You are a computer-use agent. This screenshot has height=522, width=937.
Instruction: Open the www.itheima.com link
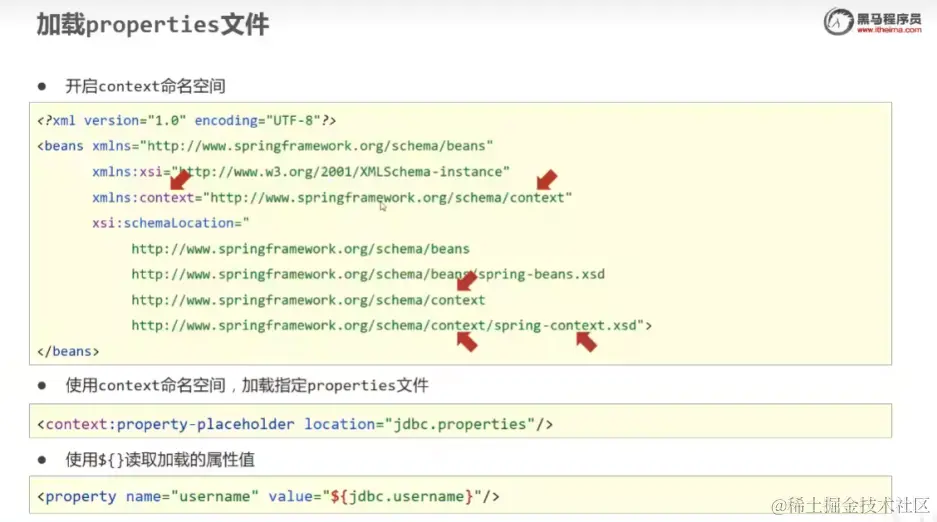[x=889, y=30]
